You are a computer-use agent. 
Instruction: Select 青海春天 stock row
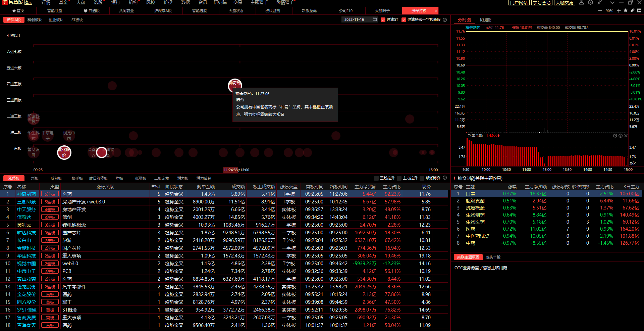[224, 325]
